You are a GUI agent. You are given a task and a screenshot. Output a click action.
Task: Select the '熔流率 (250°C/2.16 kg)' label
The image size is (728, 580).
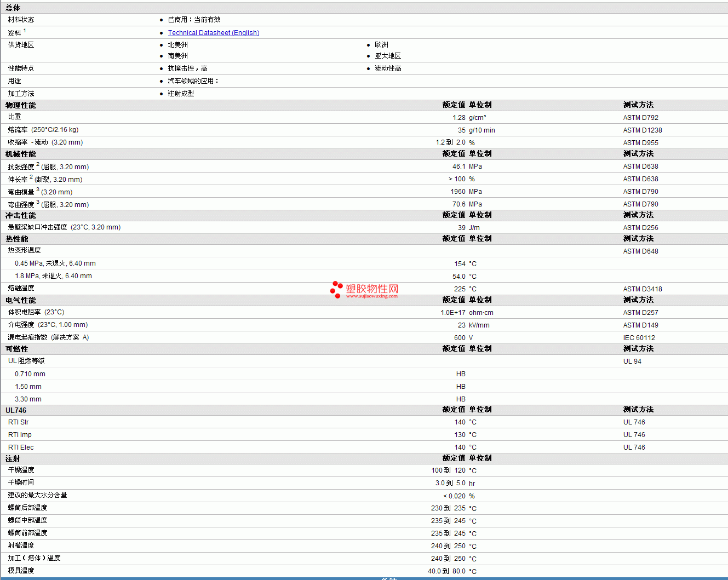click(x=43, y=130)
